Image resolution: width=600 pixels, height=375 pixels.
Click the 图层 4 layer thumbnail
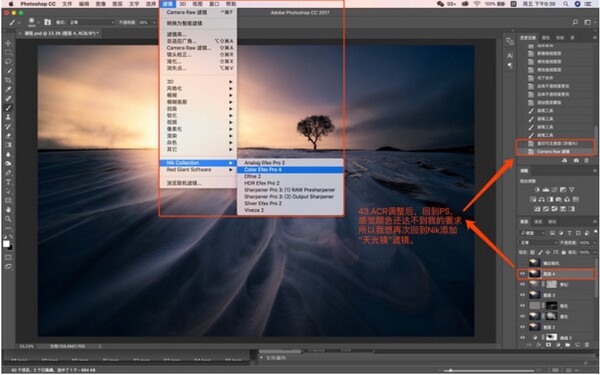(534, 274)
